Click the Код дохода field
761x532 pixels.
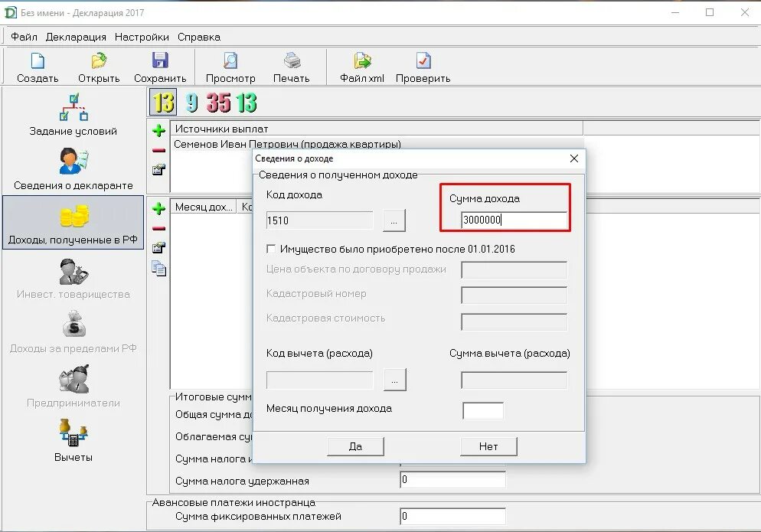coord(319,220)
